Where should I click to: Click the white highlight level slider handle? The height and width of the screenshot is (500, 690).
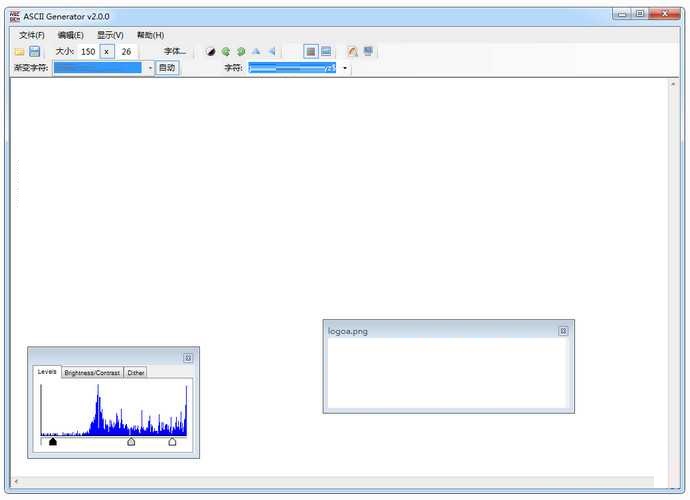[x=172, y=441]
